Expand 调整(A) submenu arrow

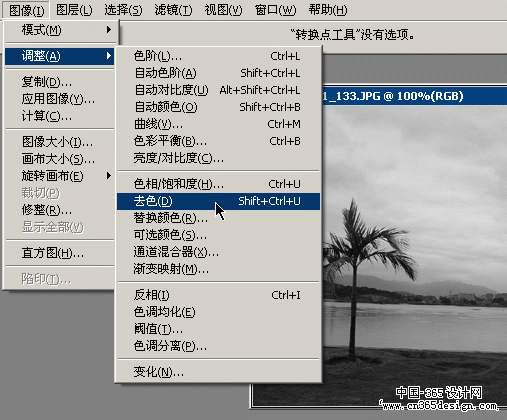[x=109, y=56]
